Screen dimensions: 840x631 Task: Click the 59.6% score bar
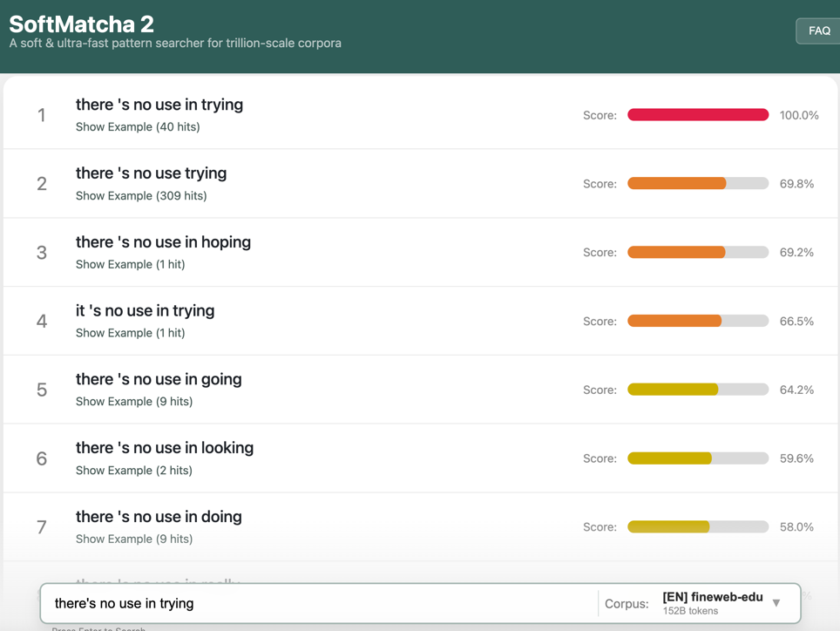coord(698,458)
